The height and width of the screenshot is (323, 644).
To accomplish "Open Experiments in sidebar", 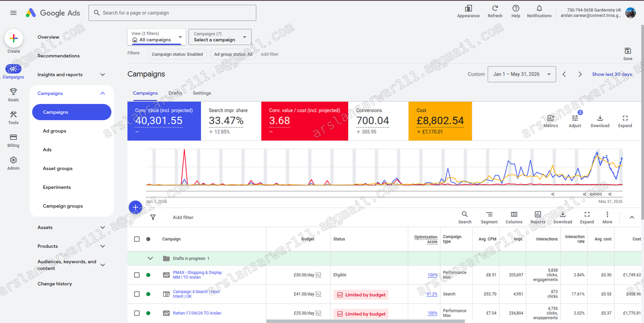I will tap(57, 187).
